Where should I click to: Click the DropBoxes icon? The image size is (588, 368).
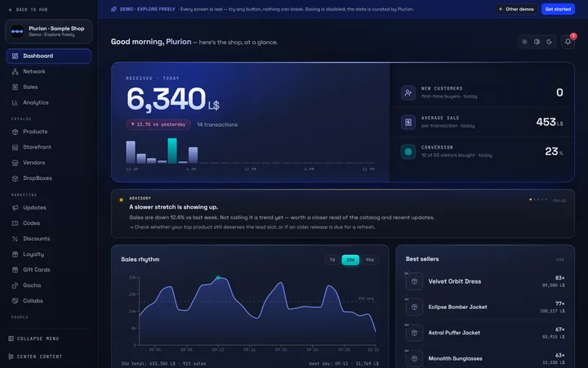coord(15,178)
